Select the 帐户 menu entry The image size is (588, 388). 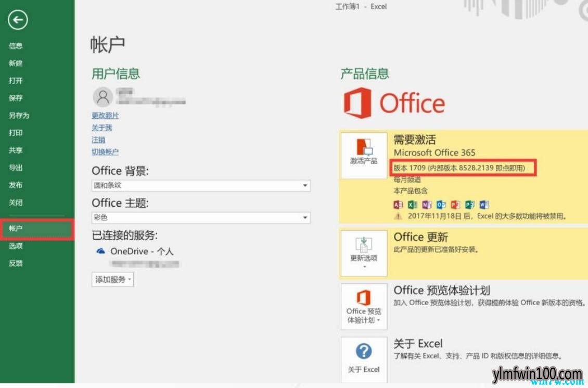37,229
